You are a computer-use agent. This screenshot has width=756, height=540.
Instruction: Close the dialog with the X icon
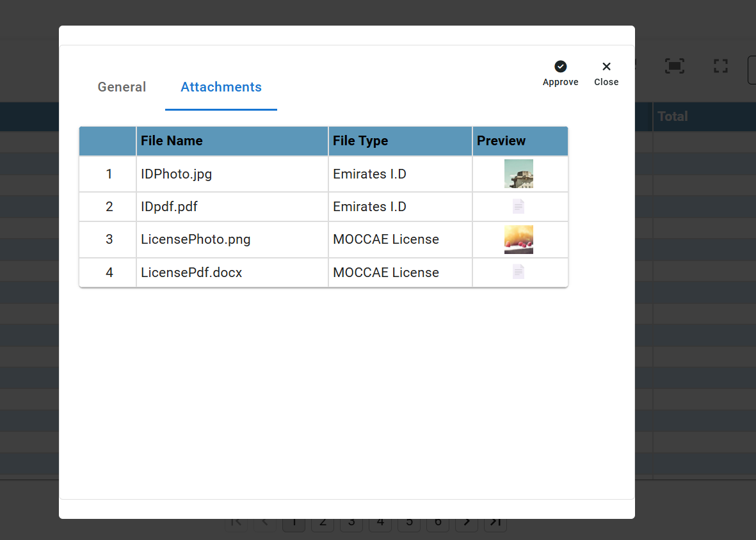(x=606, y=67)
